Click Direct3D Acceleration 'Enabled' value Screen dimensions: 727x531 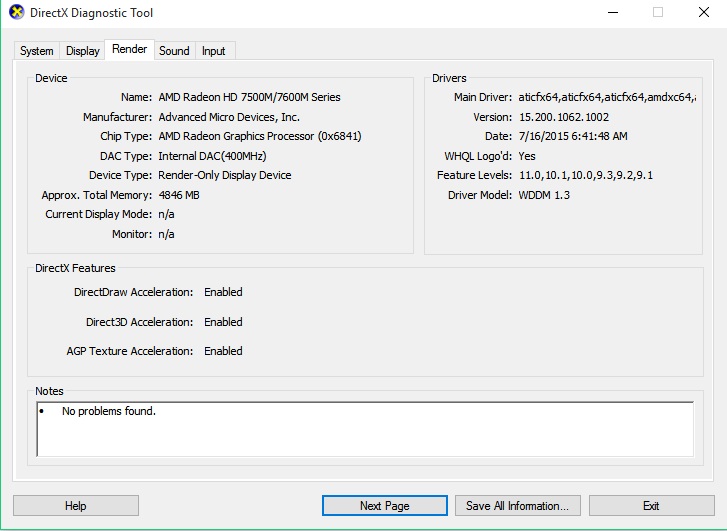click(x=223, y=322)
